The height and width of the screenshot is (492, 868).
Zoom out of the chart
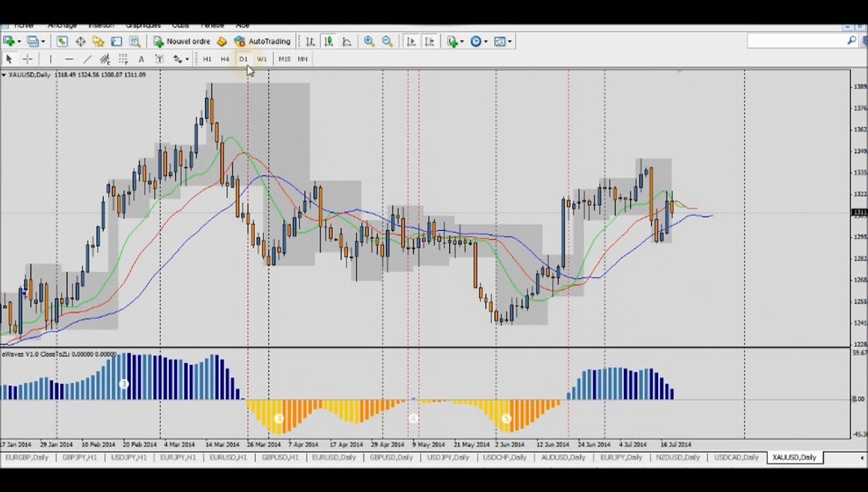[388, 42]
